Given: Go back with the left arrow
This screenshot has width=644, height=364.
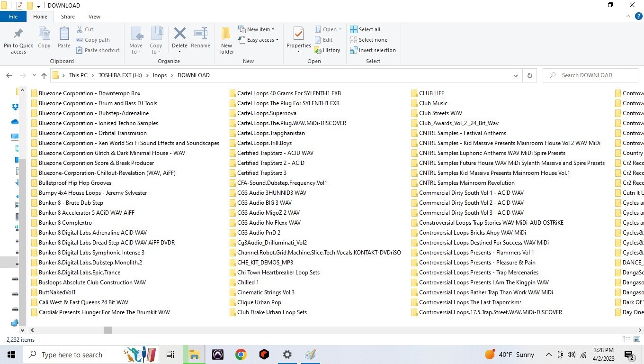Looking at the screenshot, I should (9, 75).
